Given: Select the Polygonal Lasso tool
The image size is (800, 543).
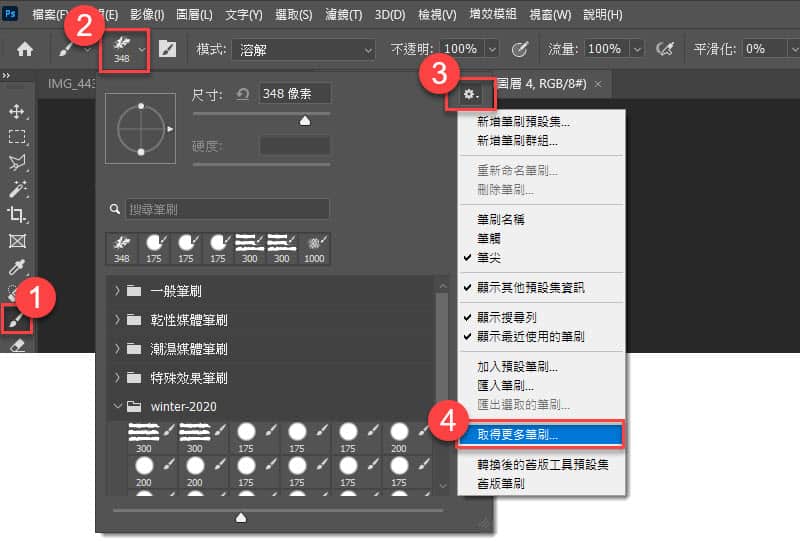Looking at the screenshot, I should pyautogui.click(x=17, y=162).
